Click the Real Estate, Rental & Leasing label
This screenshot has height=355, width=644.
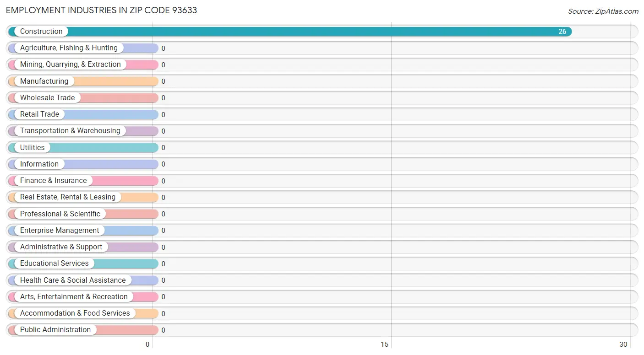(68, 197)
